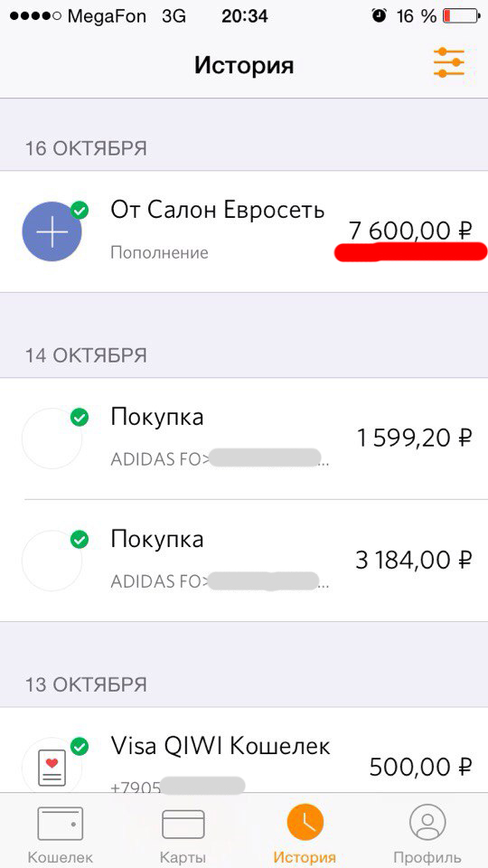Tap the 500,00 ₽ amount

pos(420,768)
